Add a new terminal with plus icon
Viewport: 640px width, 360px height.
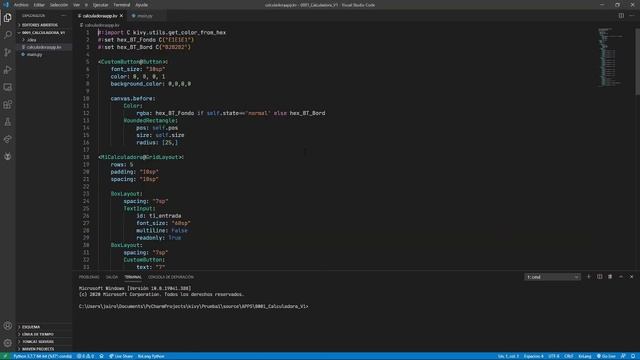[589, 277]
